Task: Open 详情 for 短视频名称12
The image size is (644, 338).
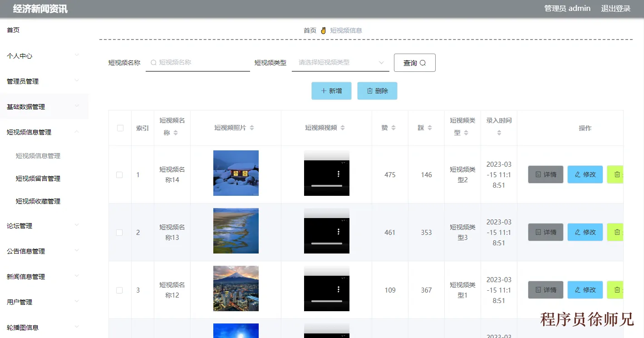Action: pos(546,290)
